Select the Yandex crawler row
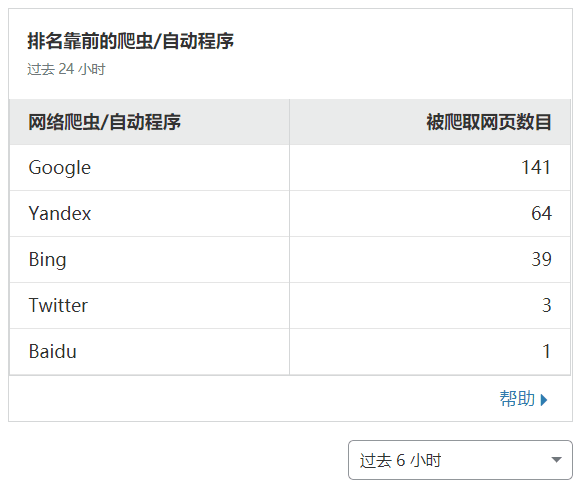The image size is (581, 482). click(x=290, y=213)
